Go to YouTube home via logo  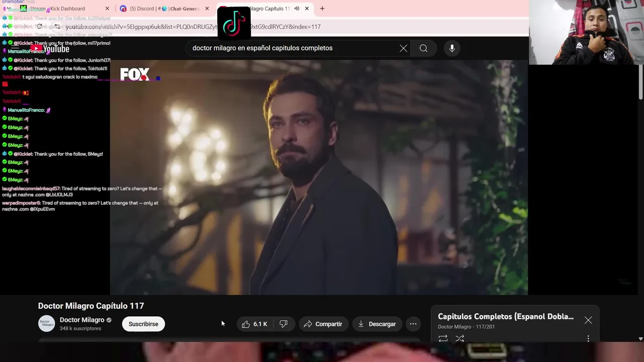(49, 49)
